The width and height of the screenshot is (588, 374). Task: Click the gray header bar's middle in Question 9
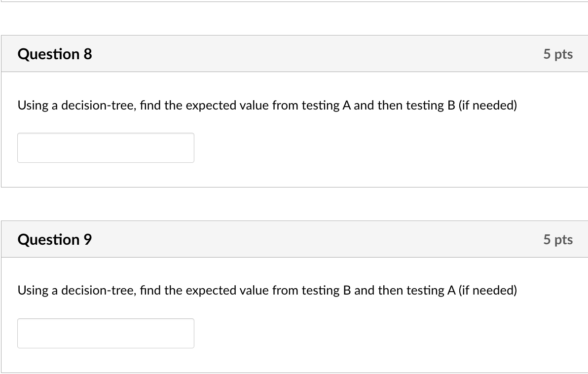pos(296,239)
